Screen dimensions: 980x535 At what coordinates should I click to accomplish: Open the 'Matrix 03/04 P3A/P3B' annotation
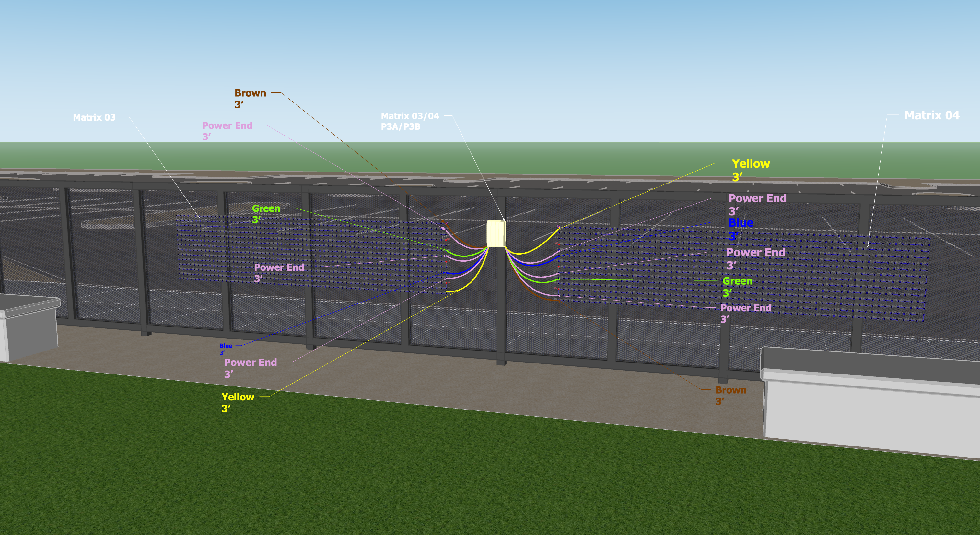click(x=410, y=122)
